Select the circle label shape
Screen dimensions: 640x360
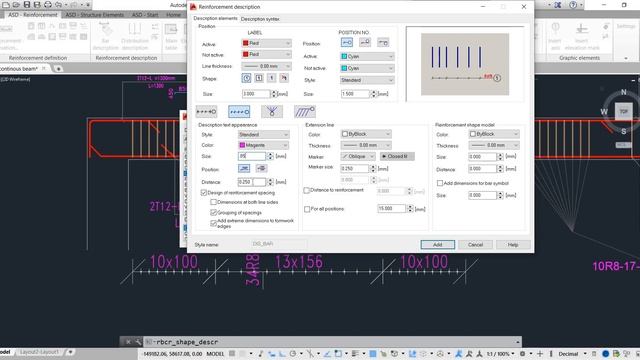[246, 78]
